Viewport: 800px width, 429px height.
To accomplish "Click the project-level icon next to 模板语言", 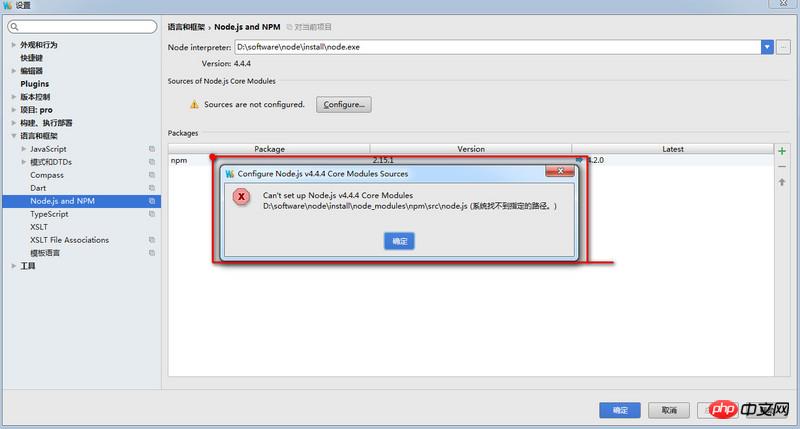I will pyautogui.click(x=152, y=253).
